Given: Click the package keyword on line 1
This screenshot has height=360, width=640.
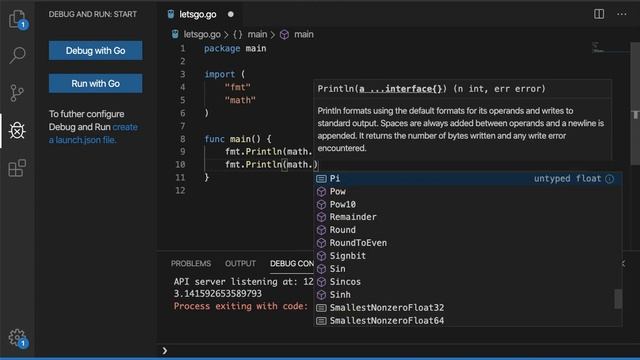Looking at the screenshot, I should (x=222, y=48).
